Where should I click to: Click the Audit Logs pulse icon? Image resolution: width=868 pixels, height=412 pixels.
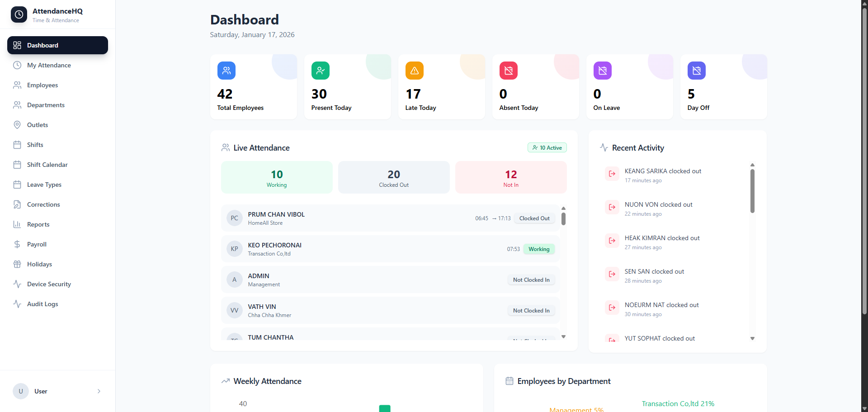click(17, 304)
